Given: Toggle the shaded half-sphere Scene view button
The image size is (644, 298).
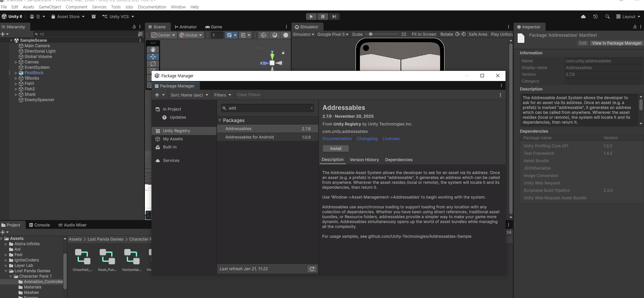Looking at the screenshot, I should click(275, 35).
